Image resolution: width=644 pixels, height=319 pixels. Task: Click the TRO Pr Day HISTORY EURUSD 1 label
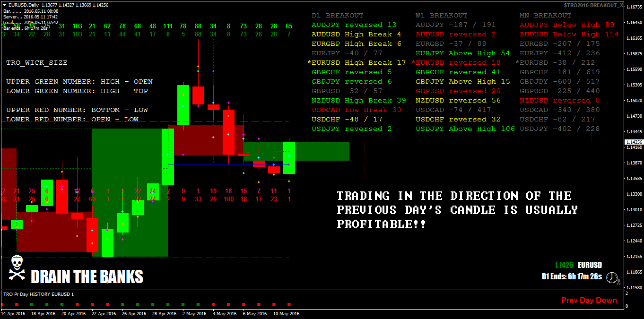tap(39, 293)
